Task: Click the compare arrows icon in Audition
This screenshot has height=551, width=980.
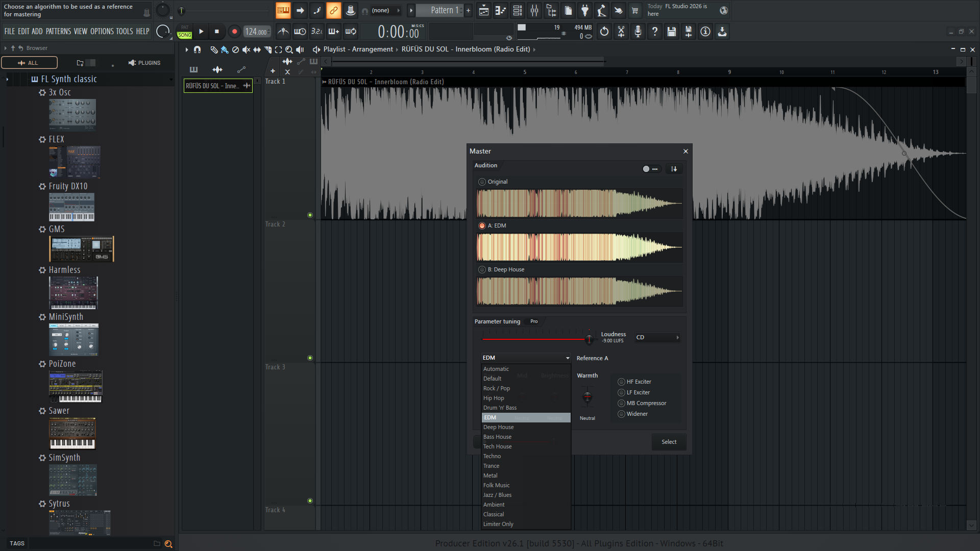Action: click(x=674, y=169)
